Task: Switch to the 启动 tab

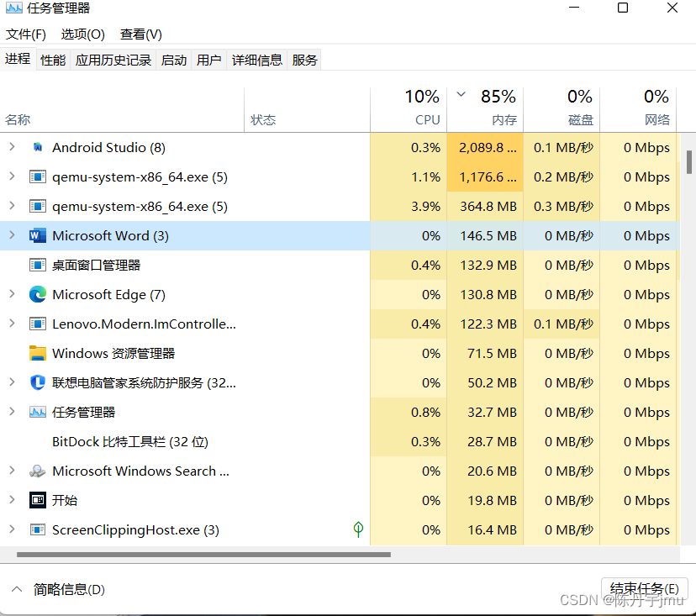Action: pyautogui.click(x=173, y=60)
